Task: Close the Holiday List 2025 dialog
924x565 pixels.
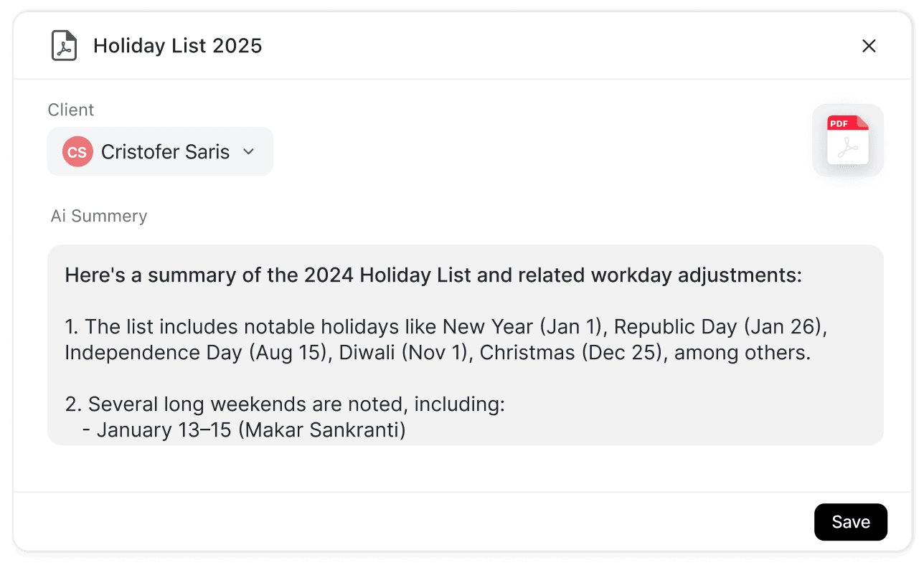Action: pos(869,46)
